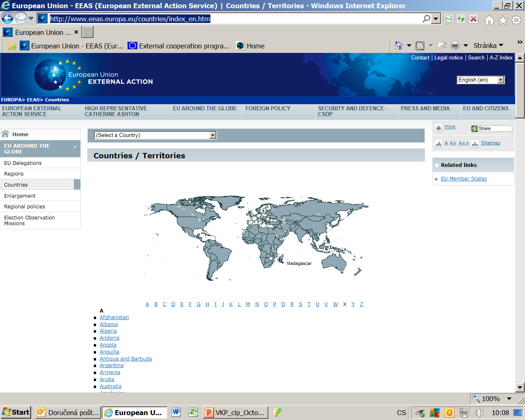The height and width of the screenshot is (420, 525).
Task: Click the search magnifier in address bar
Action: [x=427, y=18]
